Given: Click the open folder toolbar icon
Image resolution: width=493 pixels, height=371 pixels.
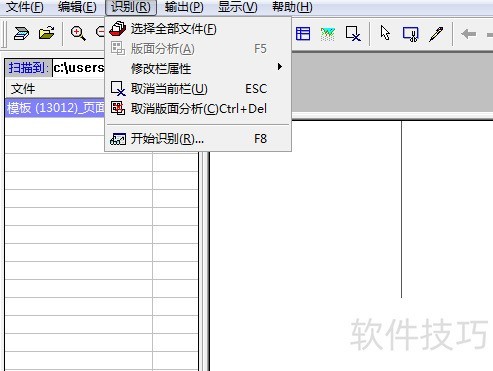Looking at the screenshot, I should pos(47,33).
